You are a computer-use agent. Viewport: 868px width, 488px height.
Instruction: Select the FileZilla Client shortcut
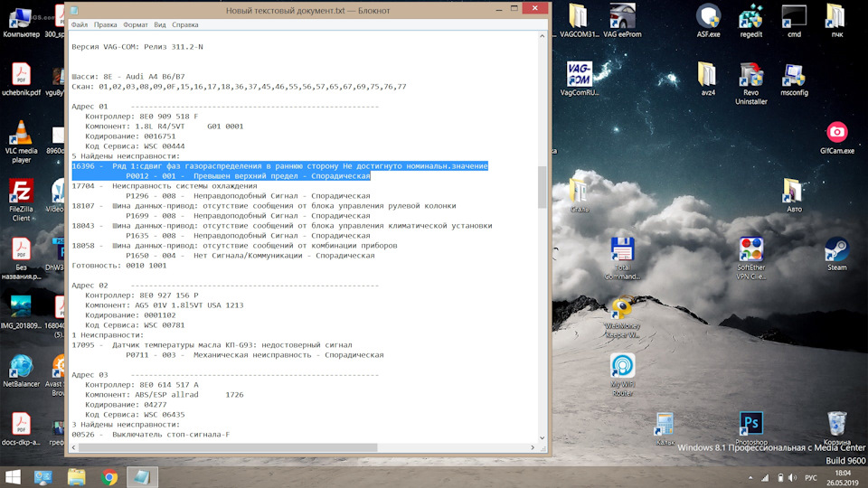point(21,201)
